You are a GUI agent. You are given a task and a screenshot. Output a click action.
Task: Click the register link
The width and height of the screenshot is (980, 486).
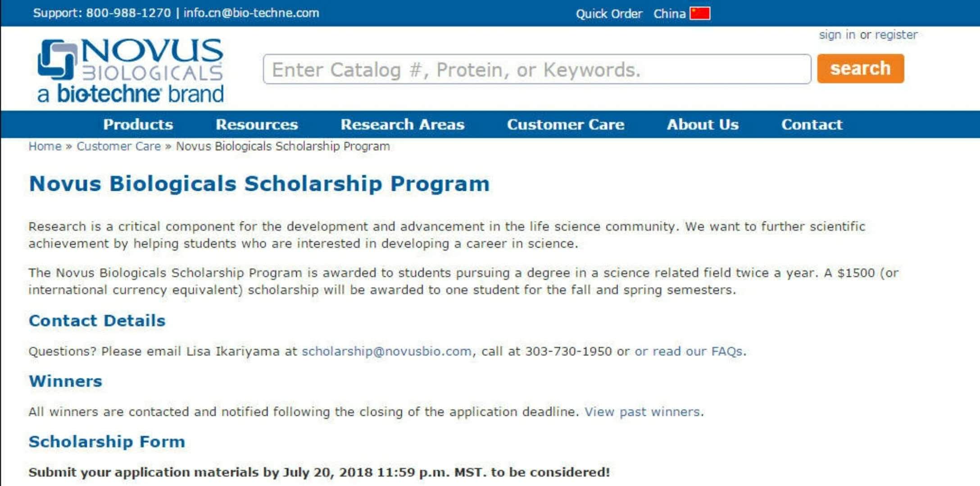click(x=896, y=35)
